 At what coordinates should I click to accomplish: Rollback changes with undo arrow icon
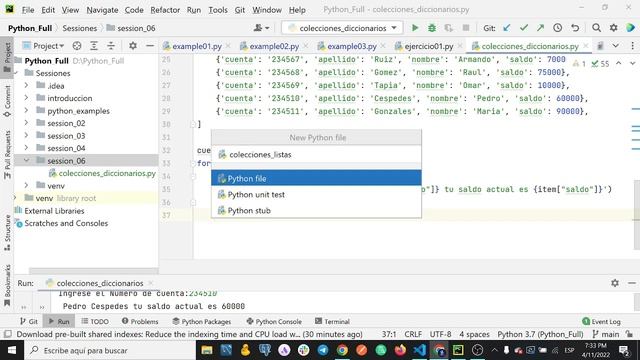(x=575, y=28)
